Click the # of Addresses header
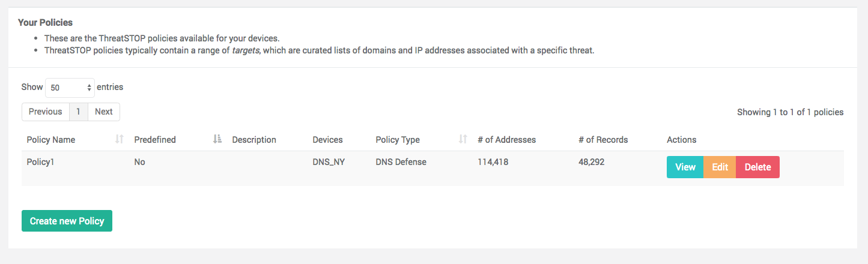The height and width of the screenshot is (264, 868). (506, 140)
